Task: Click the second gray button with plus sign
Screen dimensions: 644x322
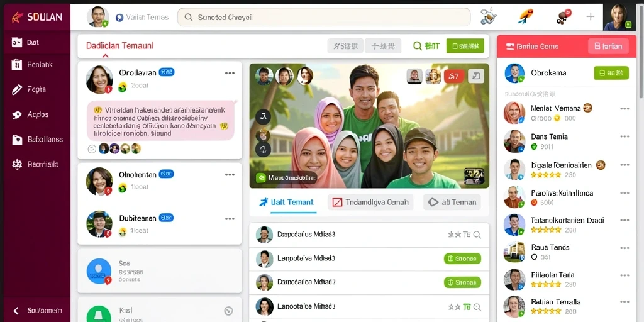Action: tap(383, 46)
